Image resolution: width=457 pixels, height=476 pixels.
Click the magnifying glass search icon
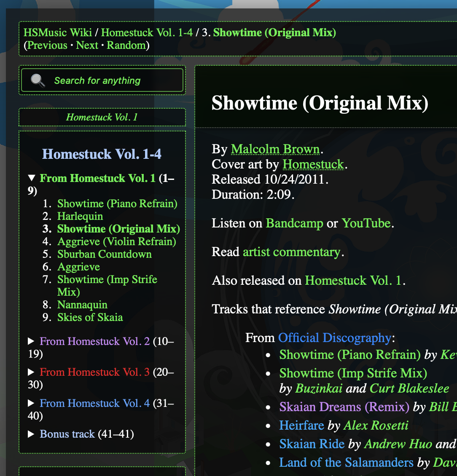[x=38, y=80]
